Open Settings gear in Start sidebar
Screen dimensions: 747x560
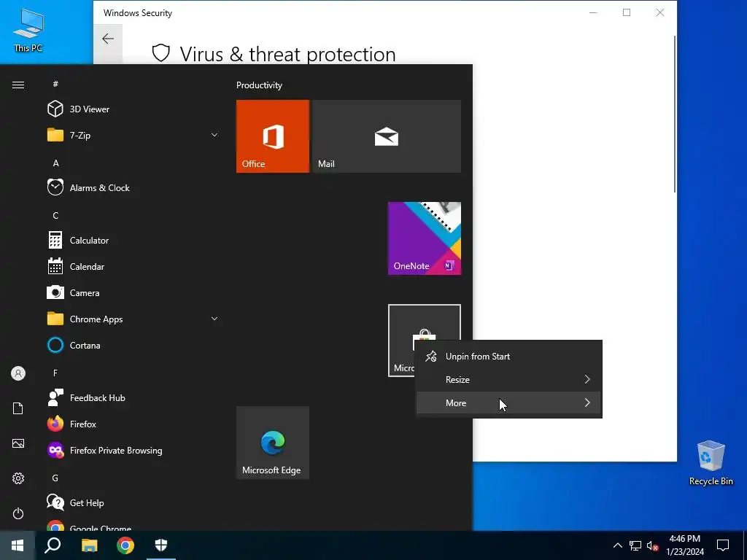(18, 478)
